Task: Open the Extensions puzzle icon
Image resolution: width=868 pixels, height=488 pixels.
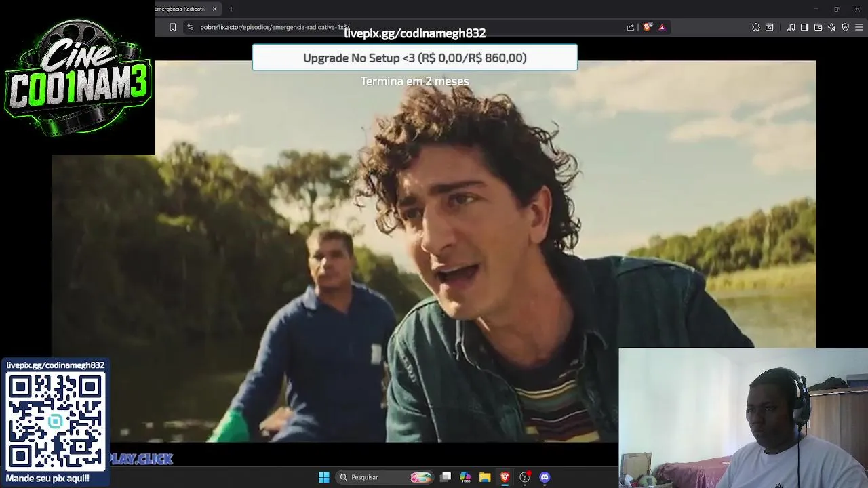Action: [x=756, y=27]
